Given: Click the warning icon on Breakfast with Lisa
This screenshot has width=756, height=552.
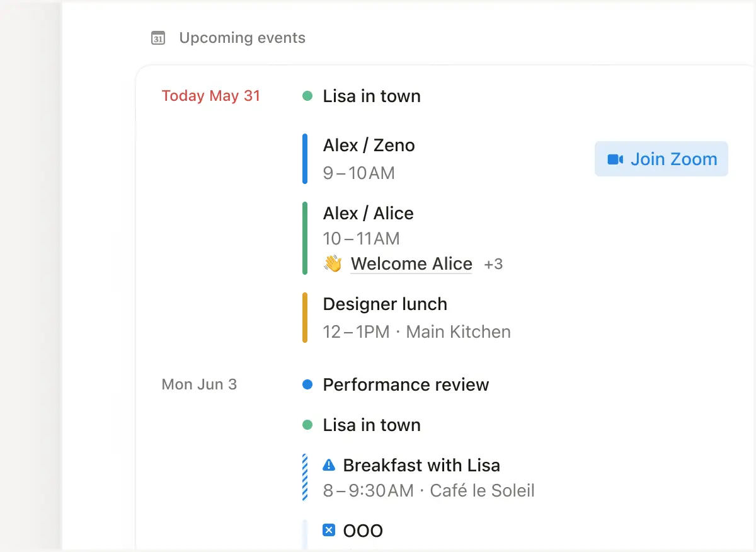Looking at the screenshot, I should tap(328, 464).
